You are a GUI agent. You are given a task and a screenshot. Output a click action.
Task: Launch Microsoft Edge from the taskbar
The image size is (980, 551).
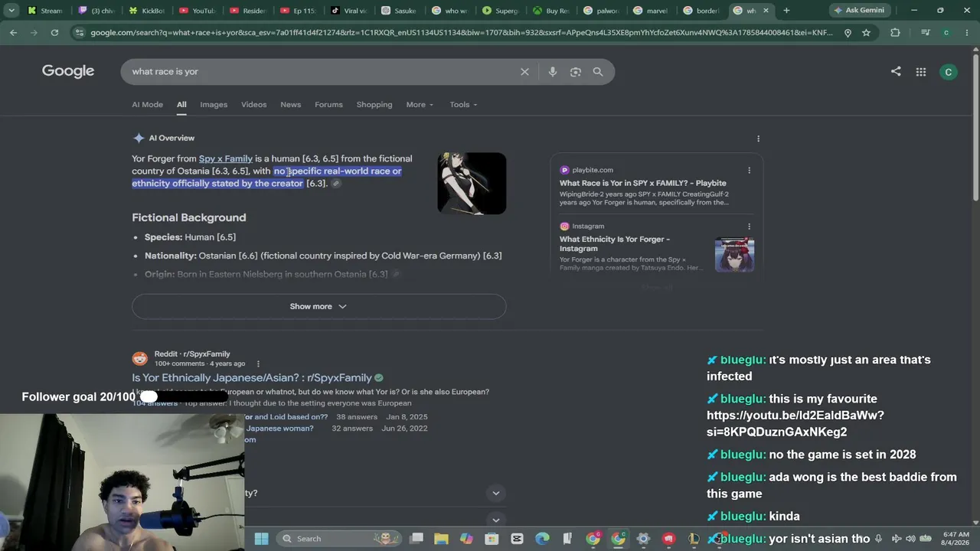point(542,539)
